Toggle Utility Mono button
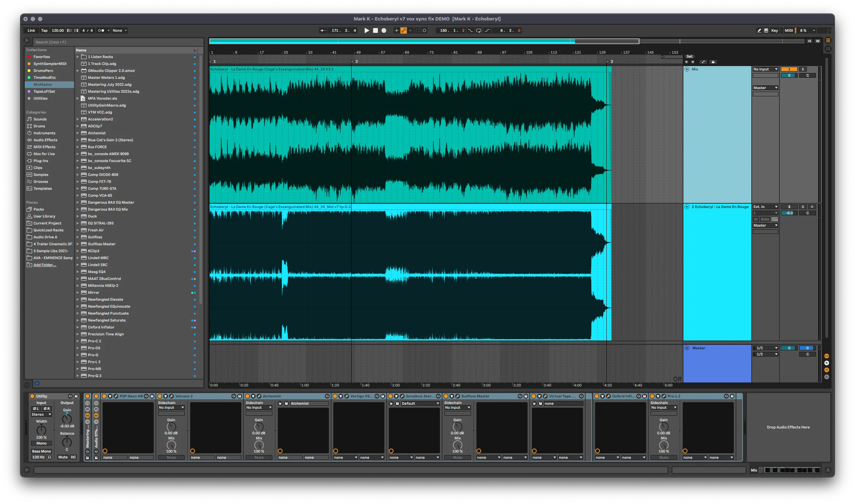The width and height of the screenshot is (855, 504). tap(41, 443)
